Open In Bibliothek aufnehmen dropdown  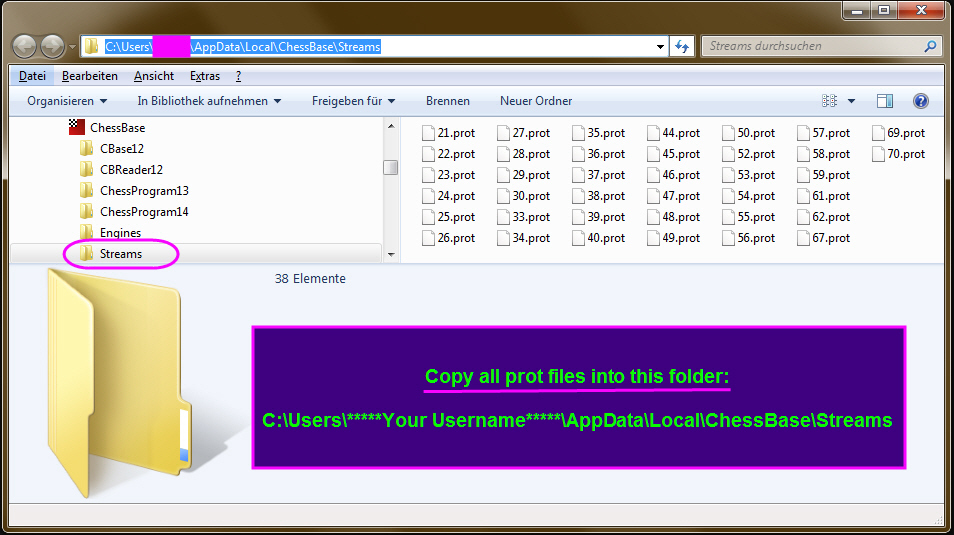tap(209, 101)
